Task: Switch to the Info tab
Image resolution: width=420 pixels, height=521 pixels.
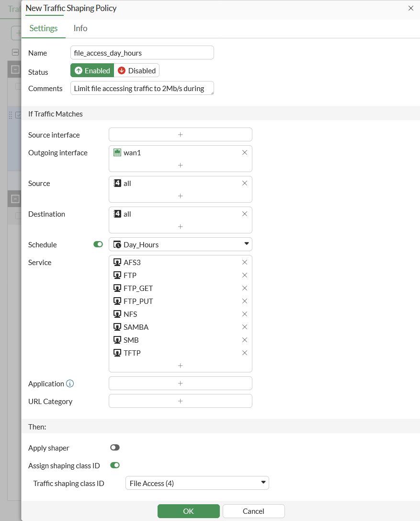Action: [80, 28]
